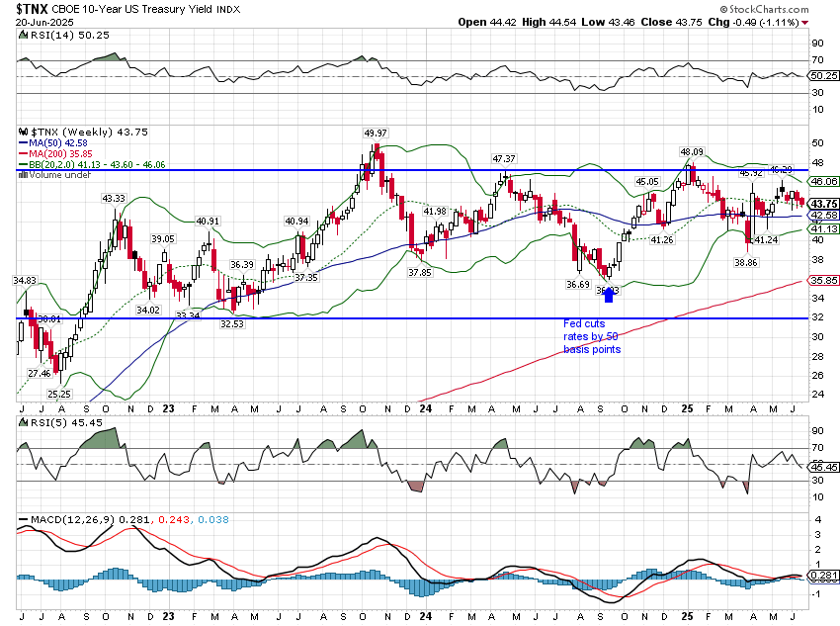Click the red MA(200) legend entry
The height and width of the screenshot is (626, 840).
click(54, 153)
